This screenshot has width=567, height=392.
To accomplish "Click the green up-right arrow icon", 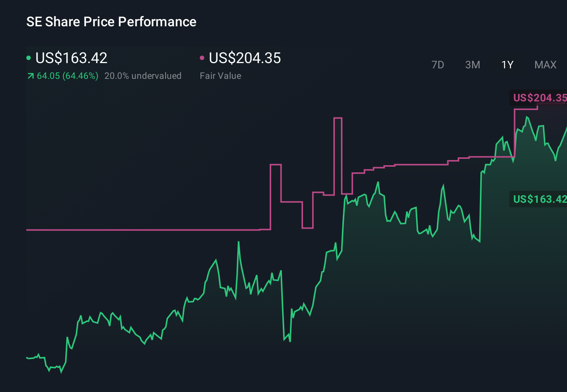I will 31,76.
